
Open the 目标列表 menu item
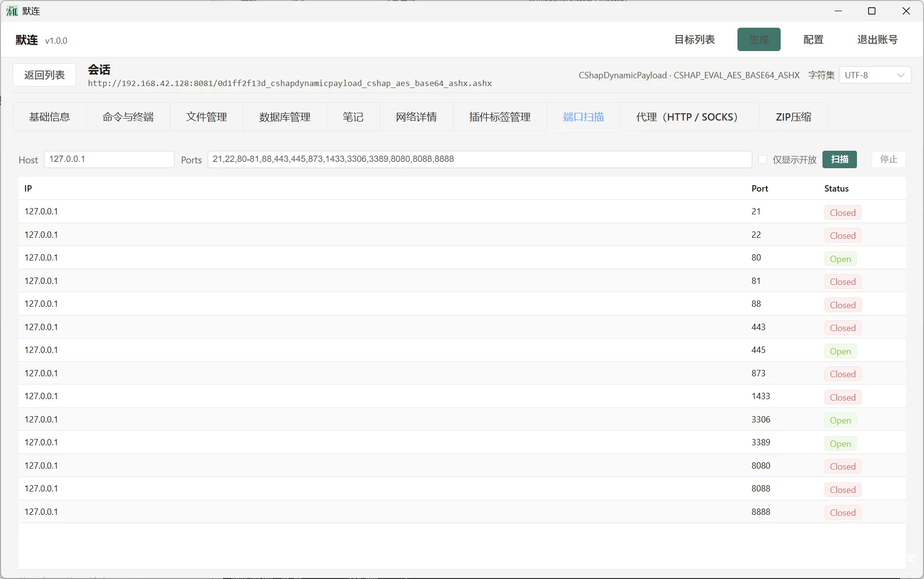tap(694, 40)
